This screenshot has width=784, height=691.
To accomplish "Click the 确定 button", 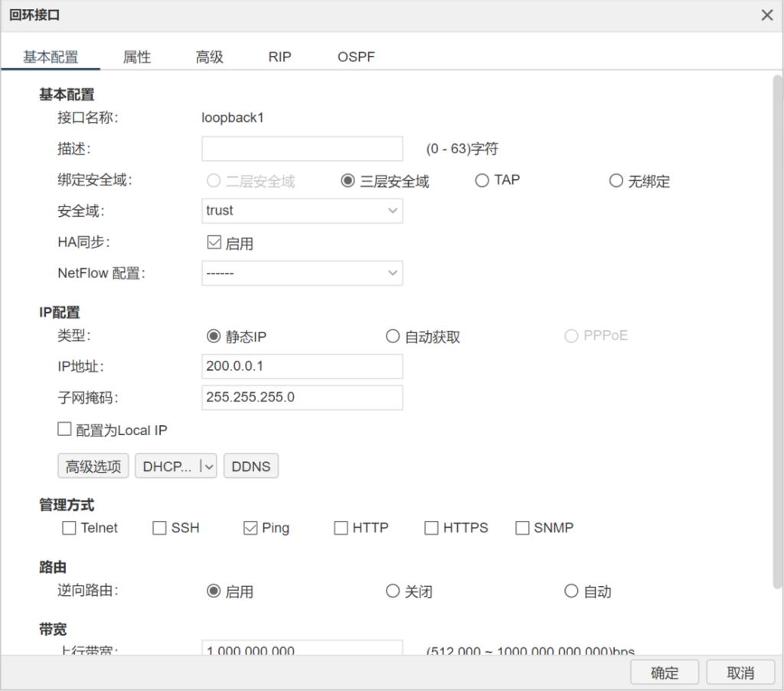I will (665, 673).
